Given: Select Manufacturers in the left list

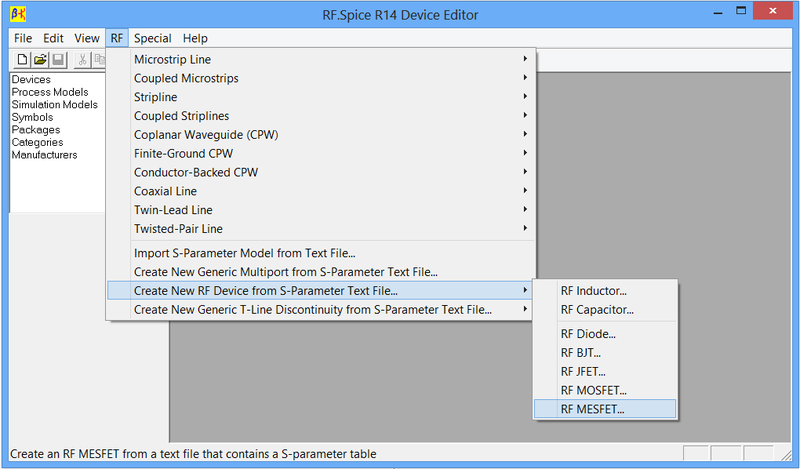Looking at the screenshot, I should 44,155.
